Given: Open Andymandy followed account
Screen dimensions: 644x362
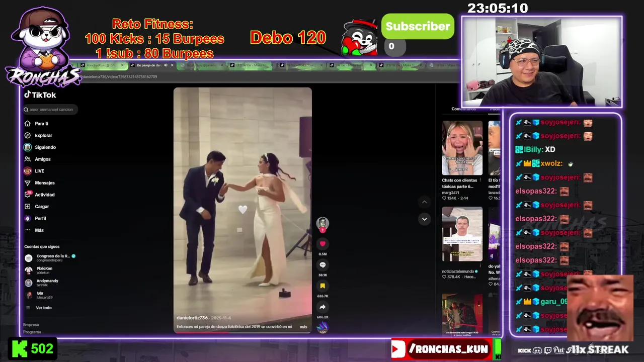Looking at the screenshot, I should click(x=42, y=283).
